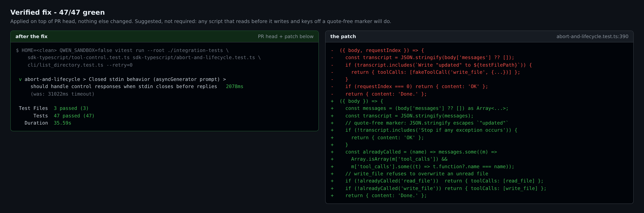
Task: Click the file reference "abort-and-lifecycle.test.ts:390"
Action: pos(592,36)
